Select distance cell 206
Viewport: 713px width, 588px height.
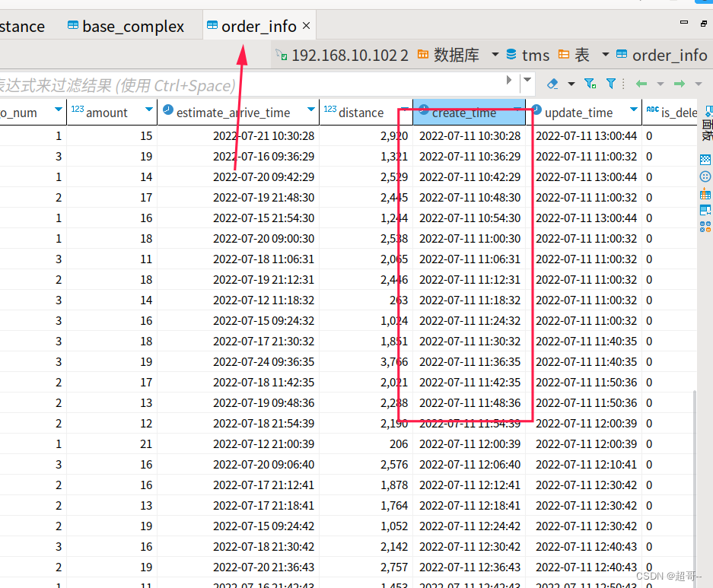[366, 444]
